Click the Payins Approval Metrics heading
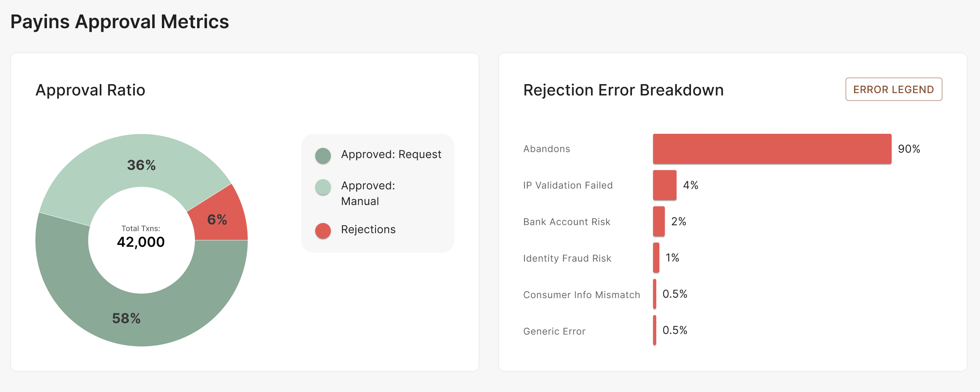980x392 pixels. (120, 22)
